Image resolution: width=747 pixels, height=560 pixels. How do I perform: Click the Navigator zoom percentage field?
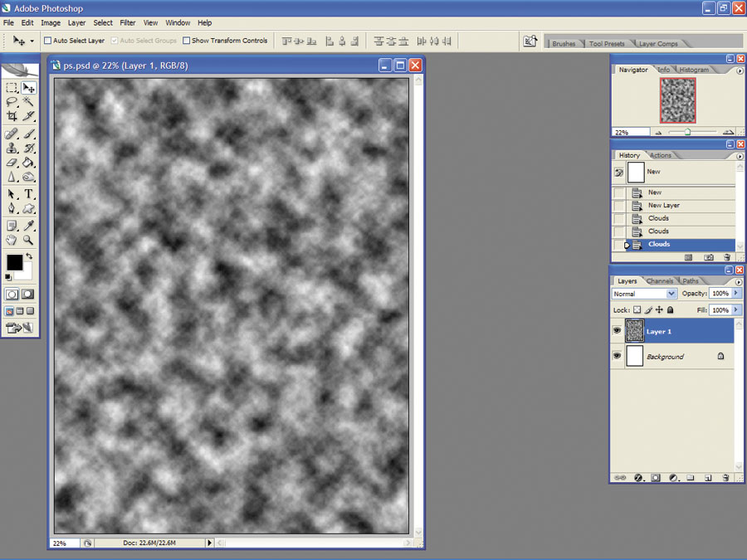pos(631,133)
